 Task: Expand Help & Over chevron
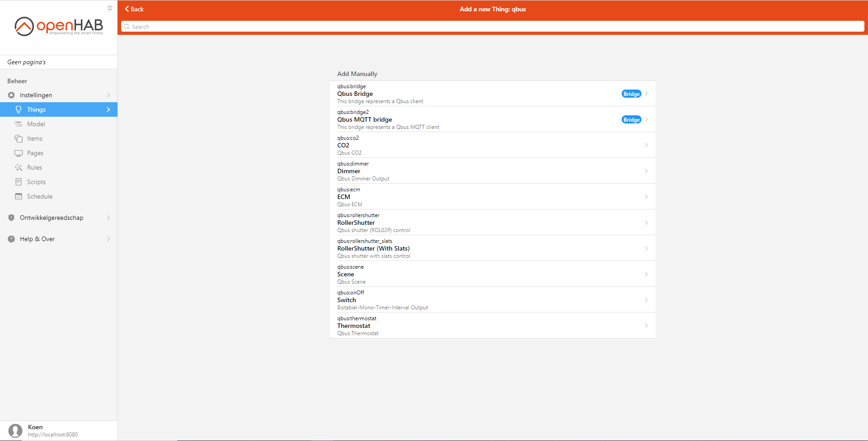point(108,239)
